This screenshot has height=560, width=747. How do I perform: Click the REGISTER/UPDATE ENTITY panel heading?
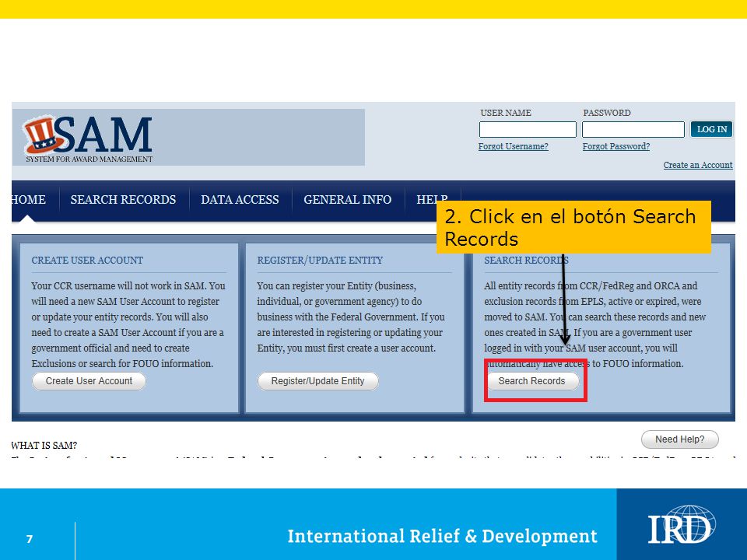(x=320, y=261)
